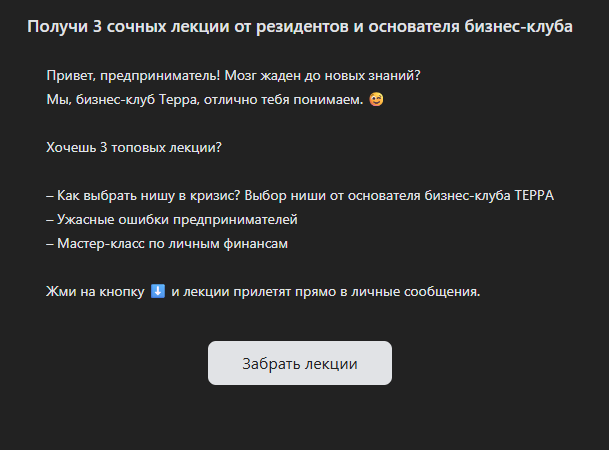Click the blue down arrow emoji
609x450 pixels.
pyautogui.click(x=158, y=292)
